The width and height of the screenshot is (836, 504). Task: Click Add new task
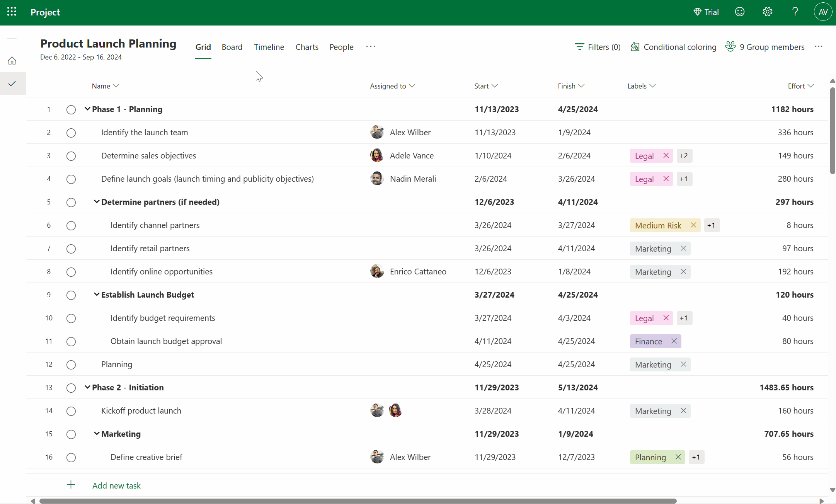(x=116, y=485)
